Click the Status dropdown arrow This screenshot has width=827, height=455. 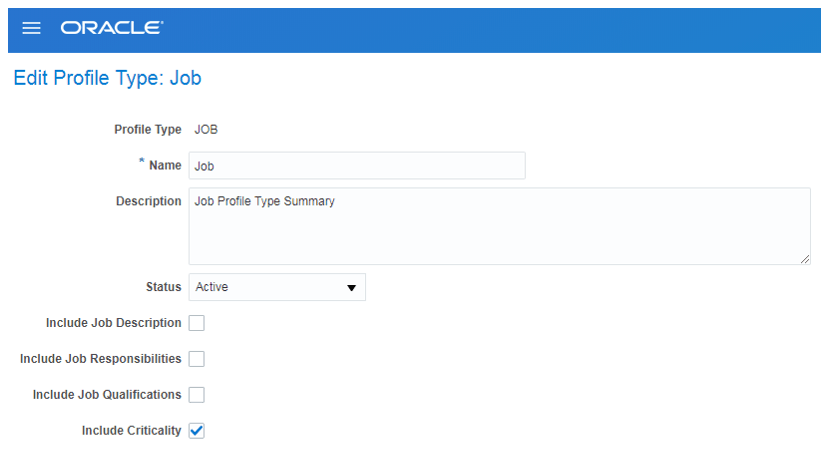(x=351, y=287)
